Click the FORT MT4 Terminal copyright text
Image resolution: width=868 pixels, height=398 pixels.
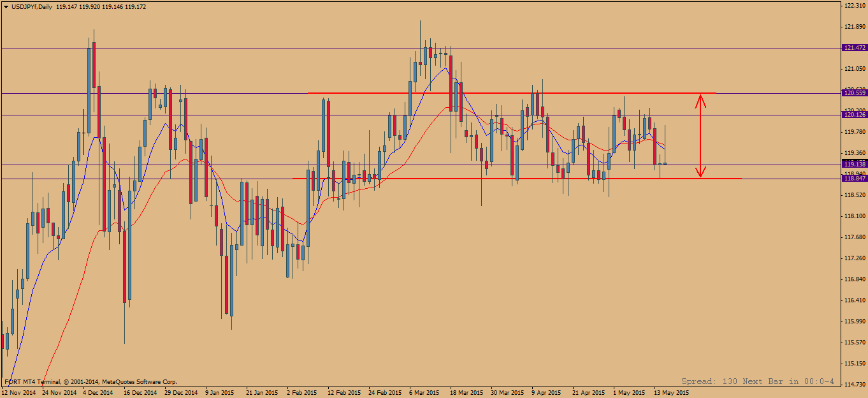click(91, 381)
